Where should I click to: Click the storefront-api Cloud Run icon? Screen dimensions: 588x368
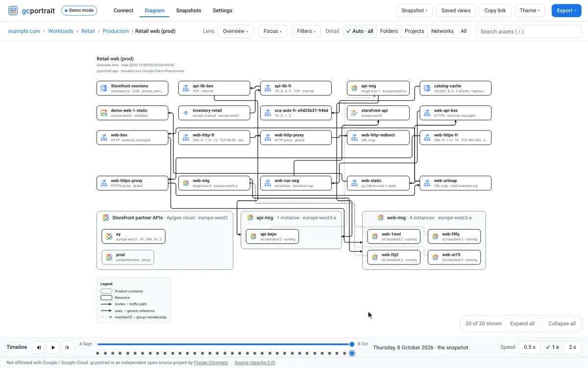[x=354, y=113]
